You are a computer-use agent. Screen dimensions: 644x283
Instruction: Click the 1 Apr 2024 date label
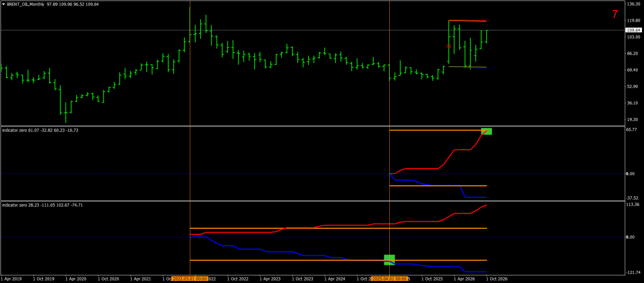tap(335, 278)
